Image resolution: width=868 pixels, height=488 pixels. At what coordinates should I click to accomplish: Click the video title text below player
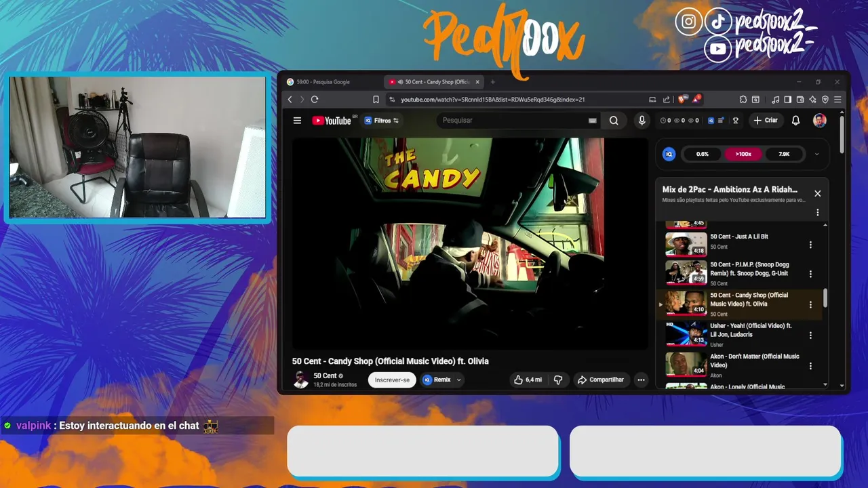point(390,361)
